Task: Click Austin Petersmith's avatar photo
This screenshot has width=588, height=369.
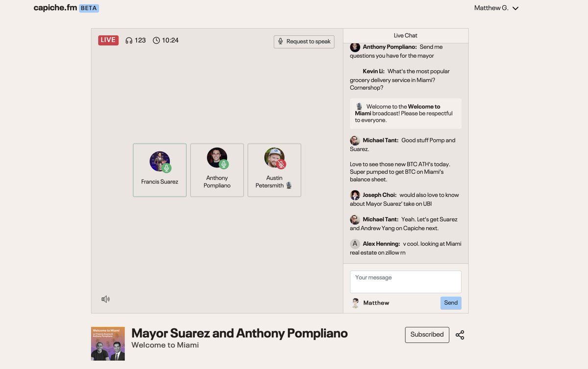Action: (274, 158)
